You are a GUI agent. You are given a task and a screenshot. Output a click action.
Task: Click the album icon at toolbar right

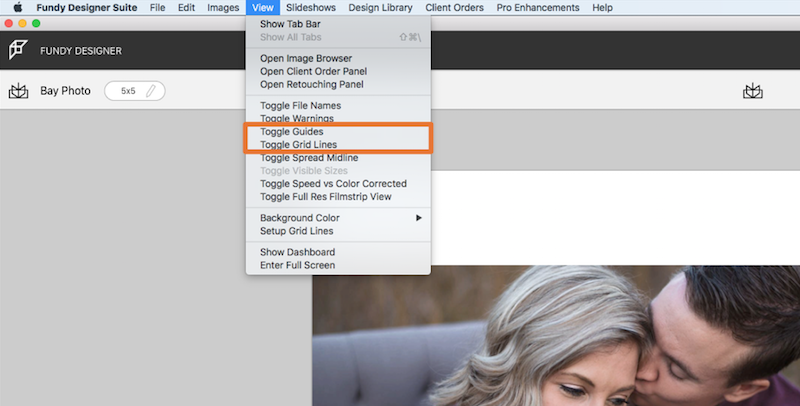[x=753, y=91]
